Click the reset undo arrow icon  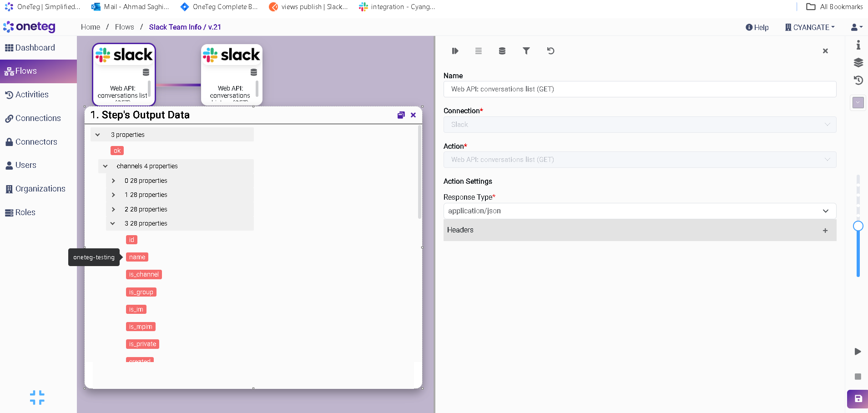550,51
